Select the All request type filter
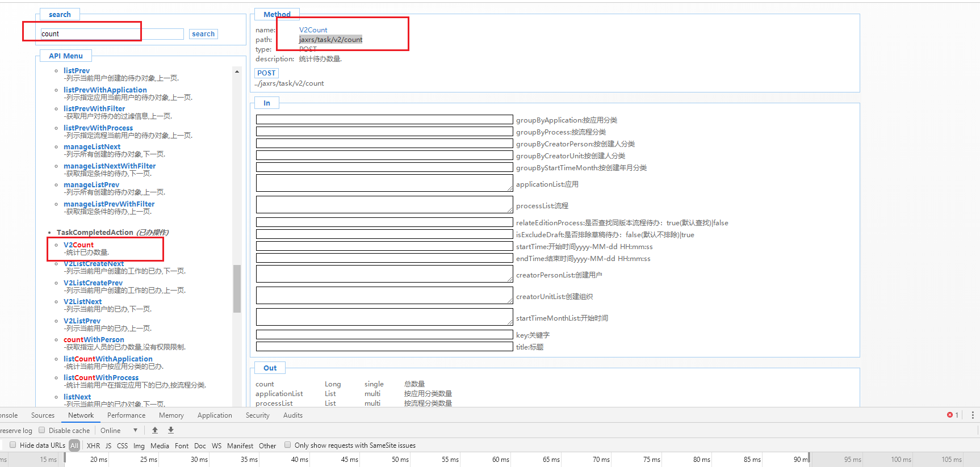 (x=74, y=446)
